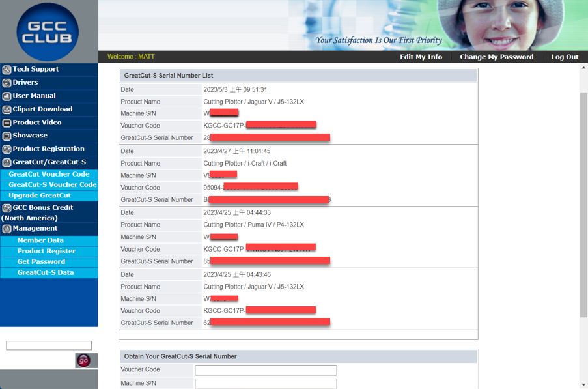588x389 pixels.
Task: Click Change My Password link
Action: [496, 57]
